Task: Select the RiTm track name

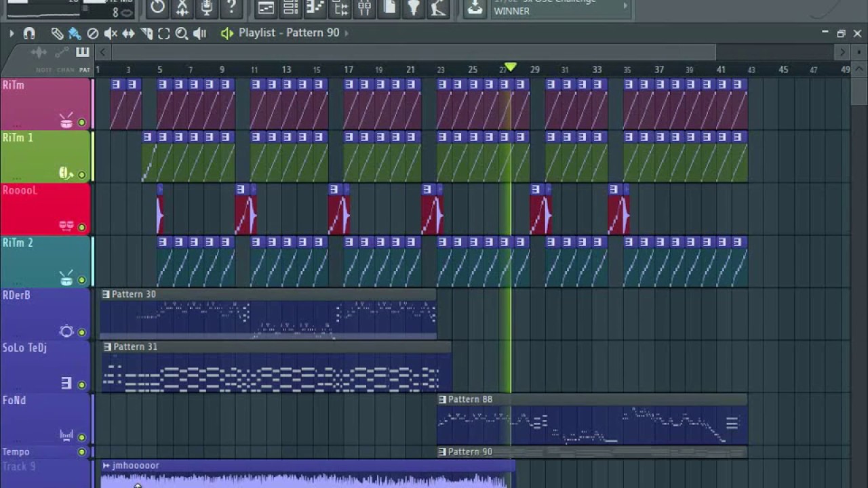Action: point(14,85)
